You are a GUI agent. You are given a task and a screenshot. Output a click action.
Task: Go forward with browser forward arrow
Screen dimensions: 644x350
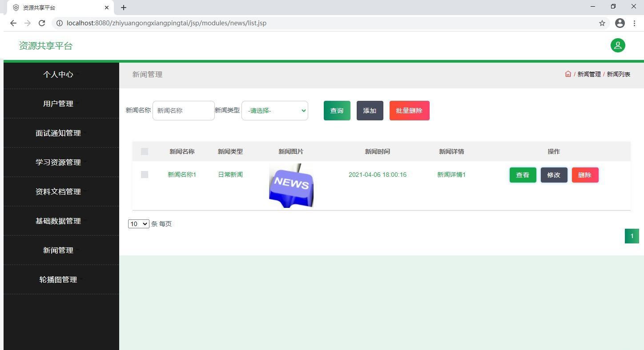(28, 23)
